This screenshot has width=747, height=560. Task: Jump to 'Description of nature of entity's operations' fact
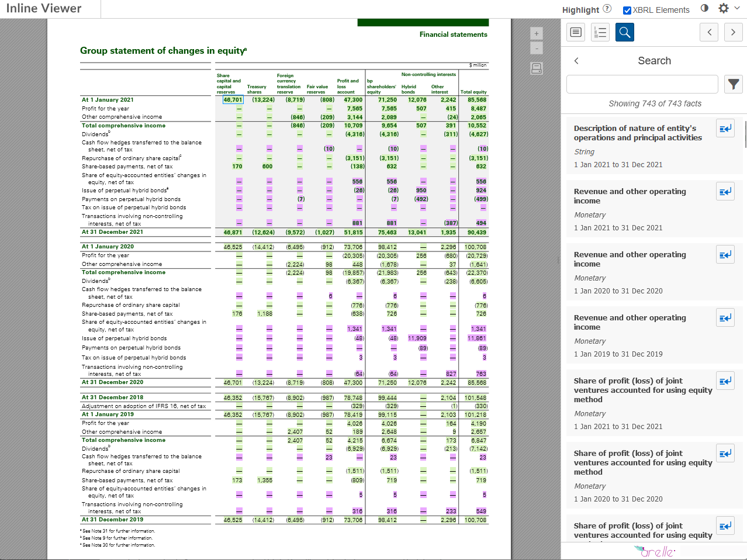725,128
